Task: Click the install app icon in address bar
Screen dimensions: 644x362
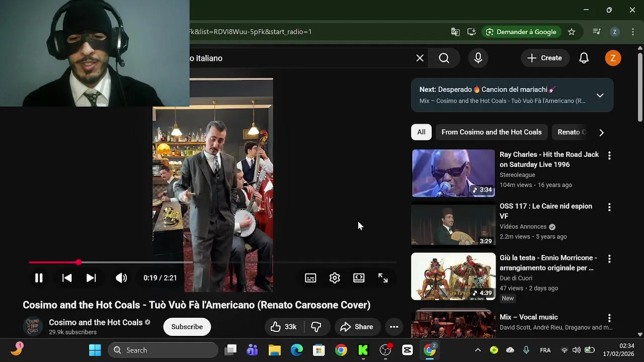Action: pos(471,32)
